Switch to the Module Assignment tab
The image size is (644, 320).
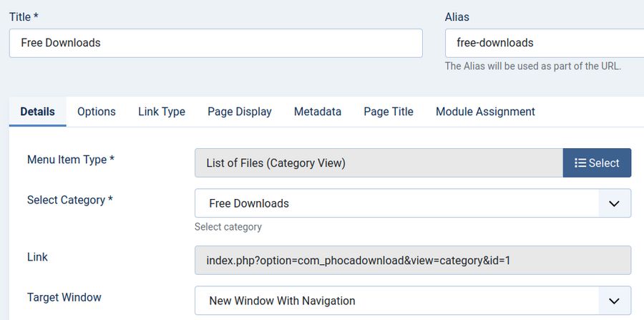[485, 112]
